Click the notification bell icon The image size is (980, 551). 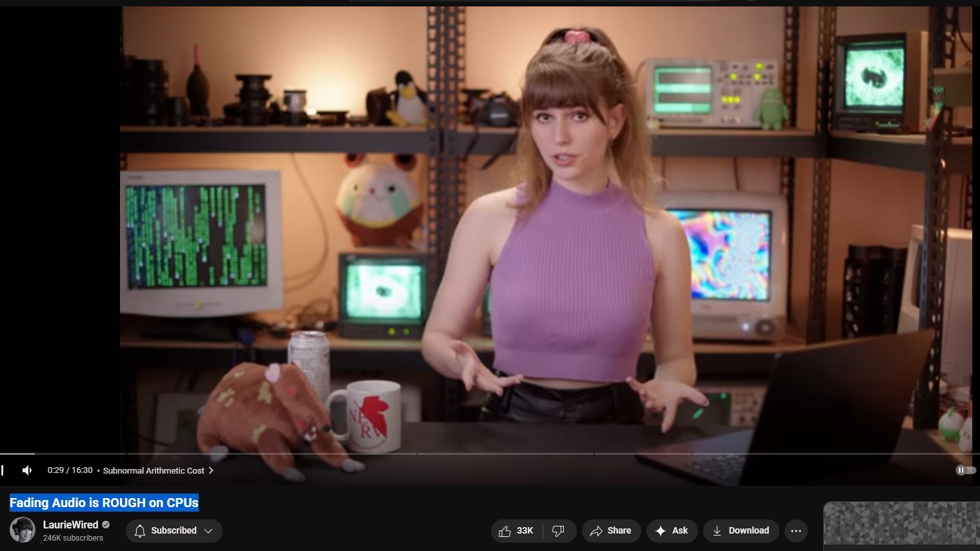click(x=140, y=530)
